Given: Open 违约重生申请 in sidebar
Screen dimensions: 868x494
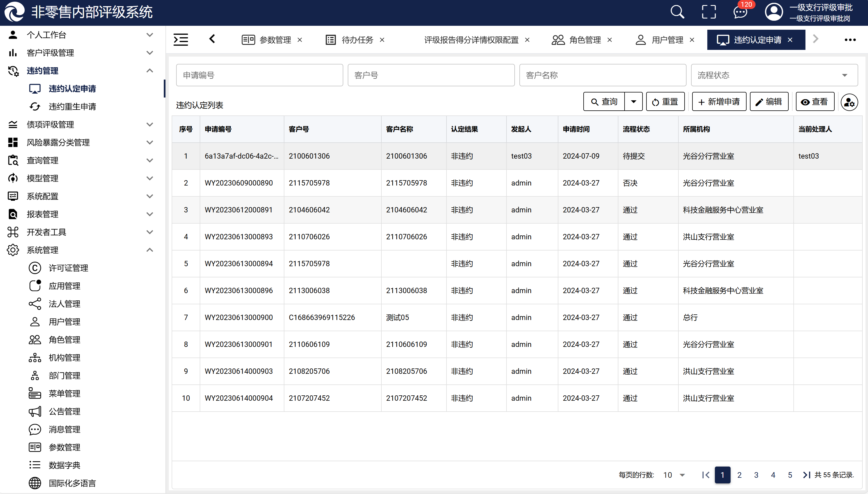Looking at the screenshot, I should point(72,106).
